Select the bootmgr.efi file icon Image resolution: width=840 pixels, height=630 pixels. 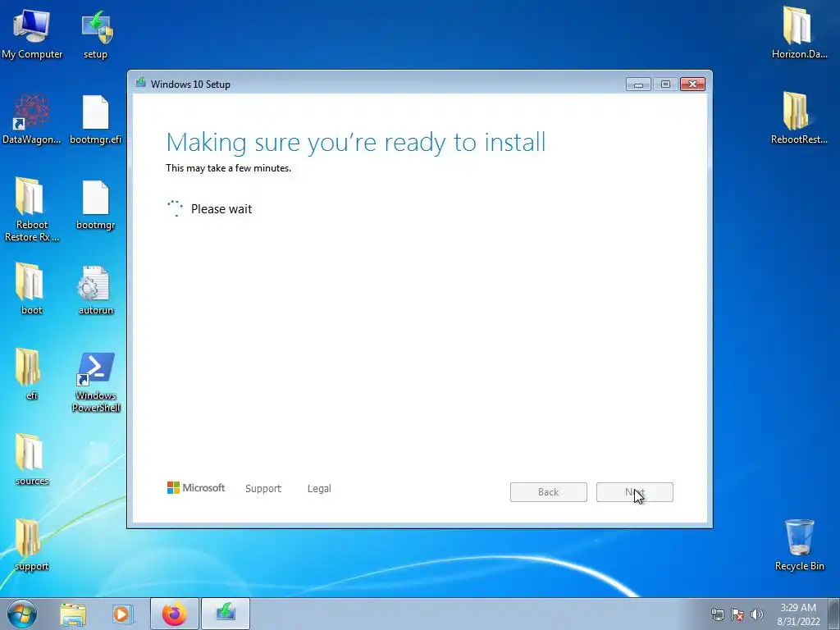tap(96, 119)
